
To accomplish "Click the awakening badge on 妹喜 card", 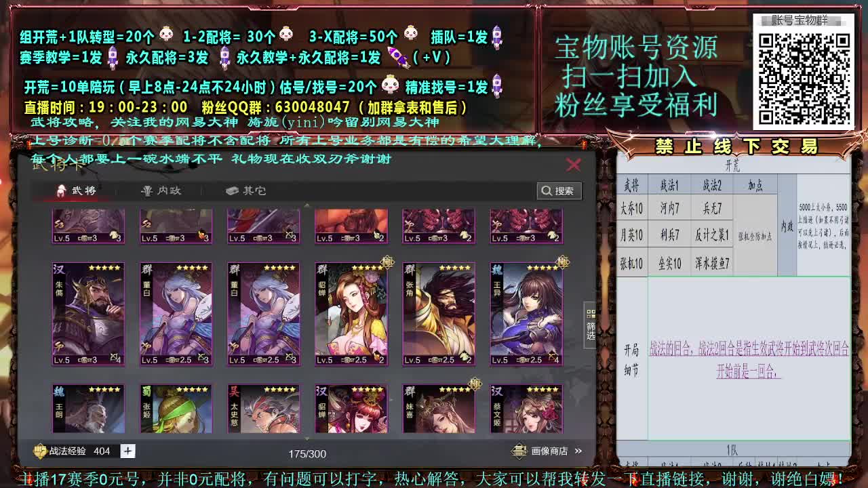I will click(475, 384).
